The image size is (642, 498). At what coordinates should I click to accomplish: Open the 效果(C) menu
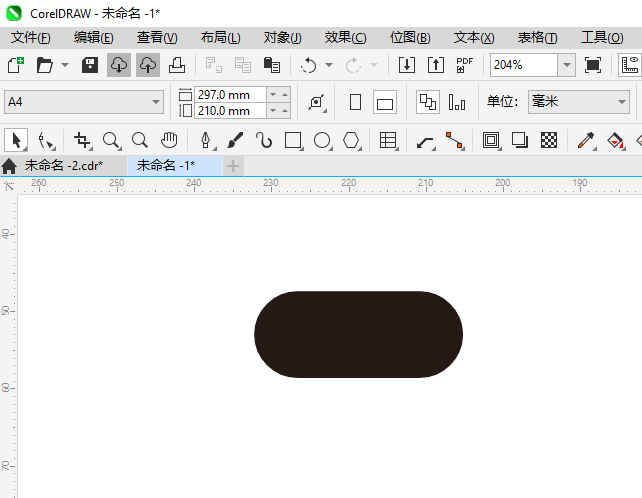tap(345, 38)
